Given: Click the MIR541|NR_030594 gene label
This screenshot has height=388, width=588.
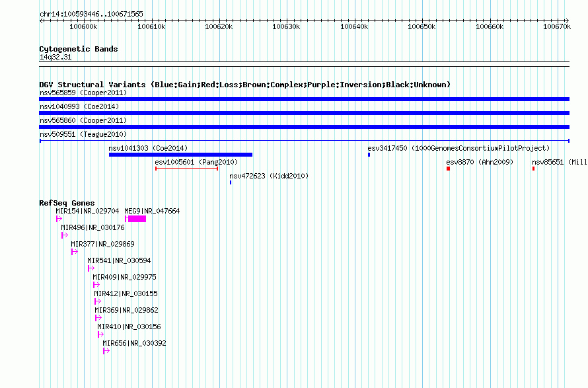Looking at the screenshot, I should tap(119, 260).
